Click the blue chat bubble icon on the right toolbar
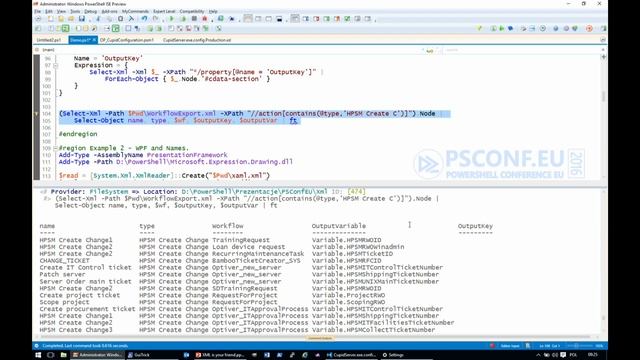The height and width of the screenshot is (360, 640). click(x=510, y=29)
